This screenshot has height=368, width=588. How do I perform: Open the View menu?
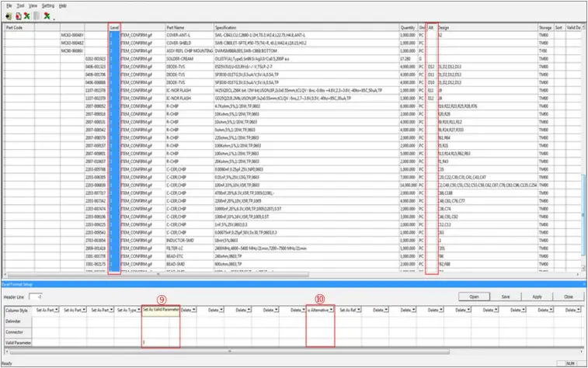(33, 5)
